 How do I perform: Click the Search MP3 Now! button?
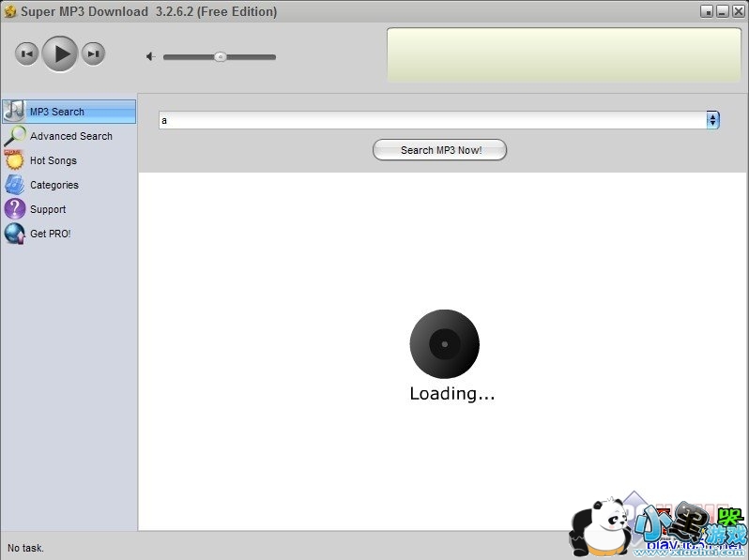(x=439, y=150)
